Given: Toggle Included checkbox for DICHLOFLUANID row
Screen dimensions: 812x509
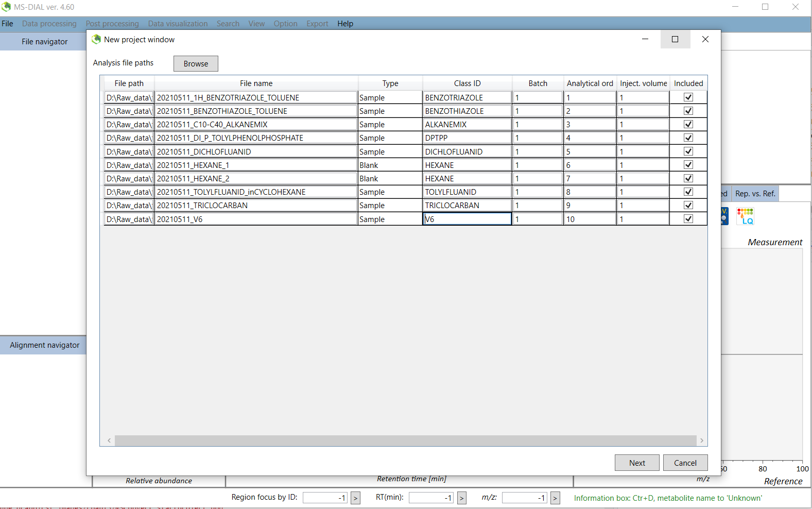Looking at the screenshot, I should [x=688, y=151].
